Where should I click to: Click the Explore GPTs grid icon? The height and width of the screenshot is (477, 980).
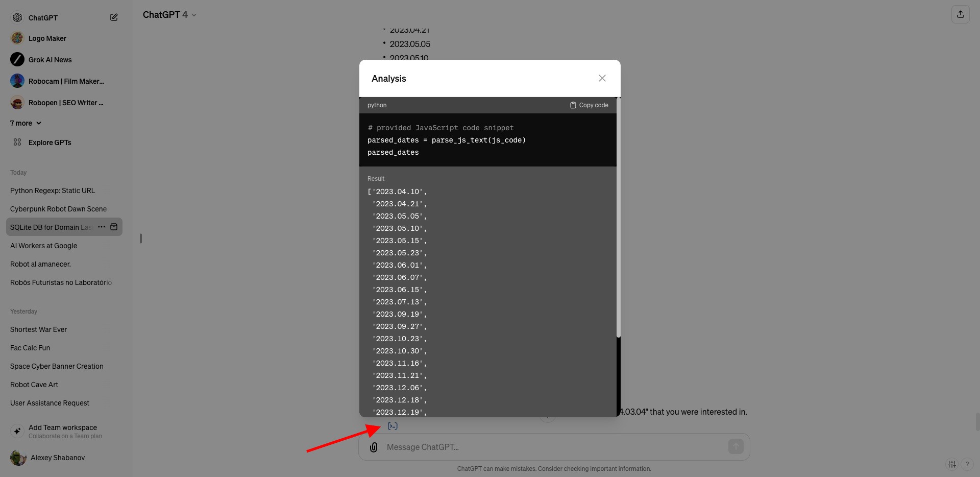click(x=17, y=142)
